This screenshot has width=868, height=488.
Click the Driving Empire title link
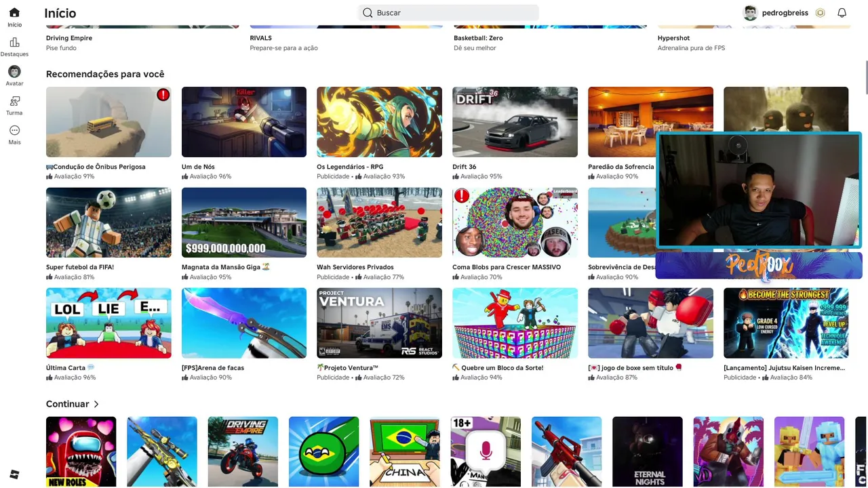pos(69,38)
